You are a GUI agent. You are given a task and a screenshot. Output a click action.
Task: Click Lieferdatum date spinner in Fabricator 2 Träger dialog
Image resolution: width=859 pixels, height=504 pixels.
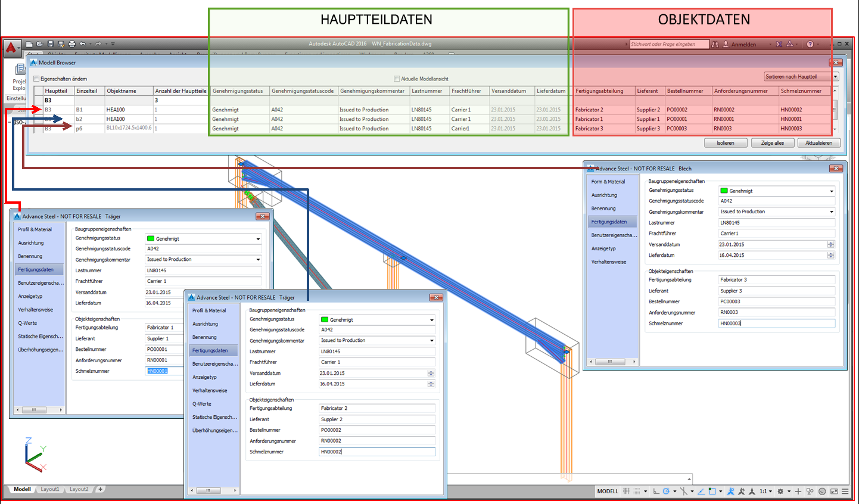pyautogui.click(x=431, y=384)
